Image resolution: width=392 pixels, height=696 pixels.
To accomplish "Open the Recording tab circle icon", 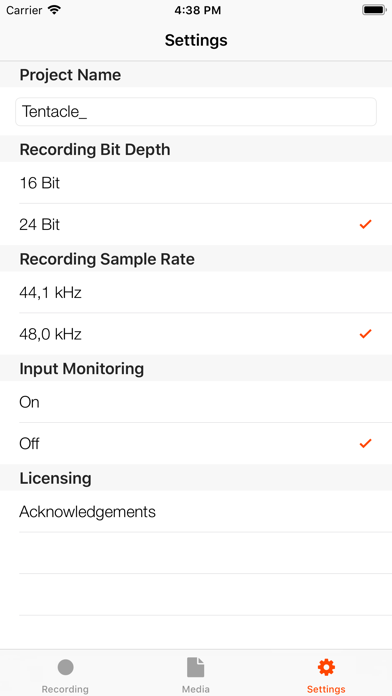I will click(65, 667).
